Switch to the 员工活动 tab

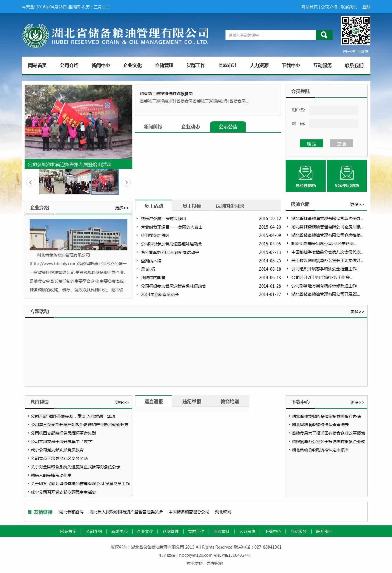pyautogui.click(x=154, y=206)
